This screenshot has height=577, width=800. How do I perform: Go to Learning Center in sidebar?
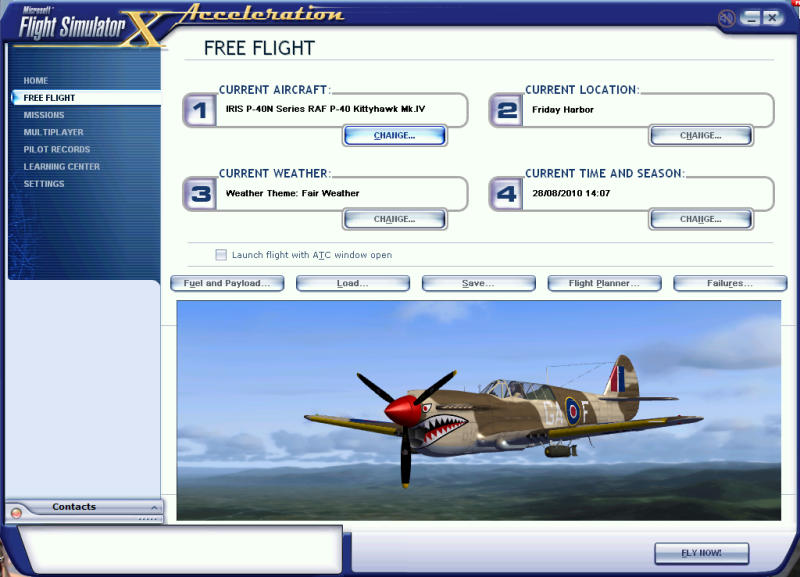click(x=62, y=167)
